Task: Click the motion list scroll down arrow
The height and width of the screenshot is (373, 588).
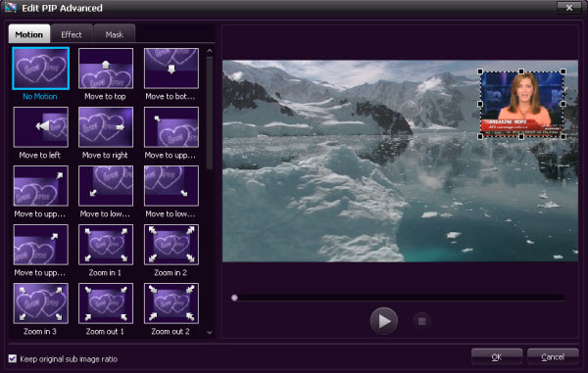Action: pyautogui.click(x=210, y=332)
